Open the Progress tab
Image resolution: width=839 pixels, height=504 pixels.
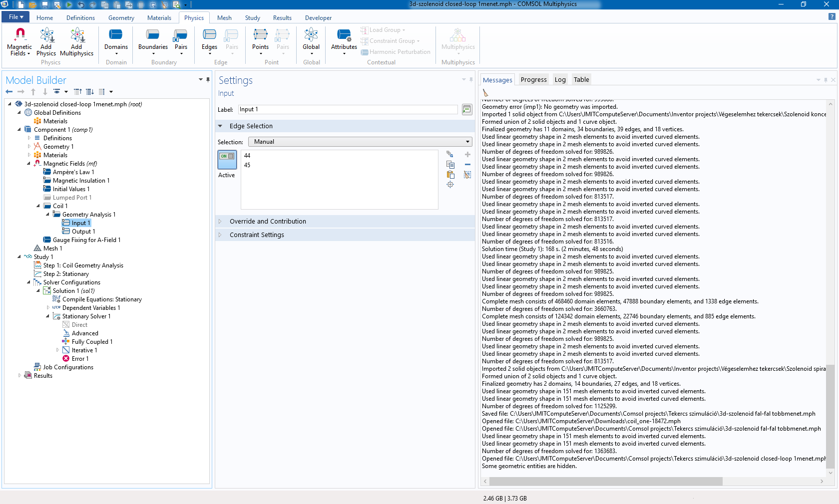pyautogui.click(x=533, y=80)
